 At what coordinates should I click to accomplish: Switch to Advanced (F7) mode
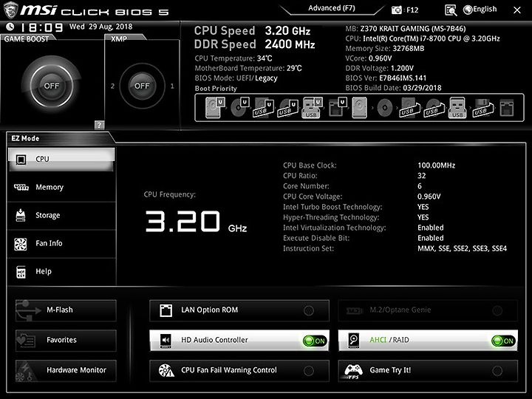click(332, 8)
